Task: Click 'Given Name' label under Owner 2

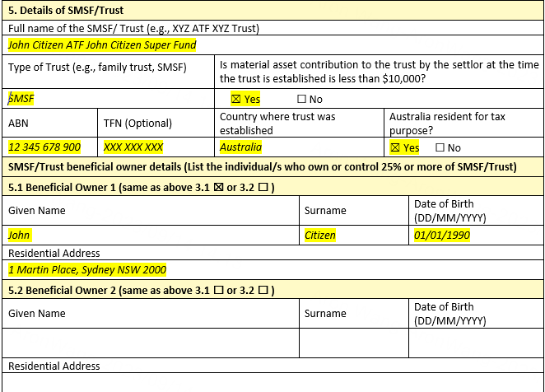Action: pos(37,314)
